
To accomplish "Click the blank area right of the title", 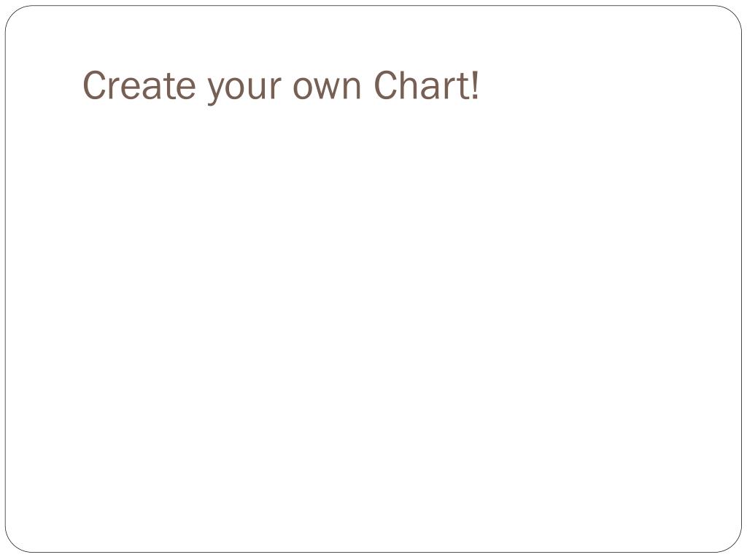I will [613, 86].
